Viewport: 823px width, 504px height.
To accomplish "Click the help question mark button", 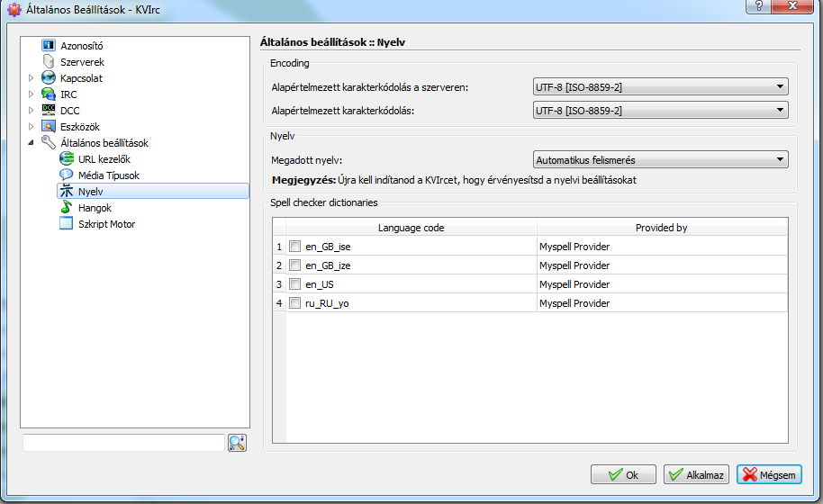I will [x=758, y=6].
